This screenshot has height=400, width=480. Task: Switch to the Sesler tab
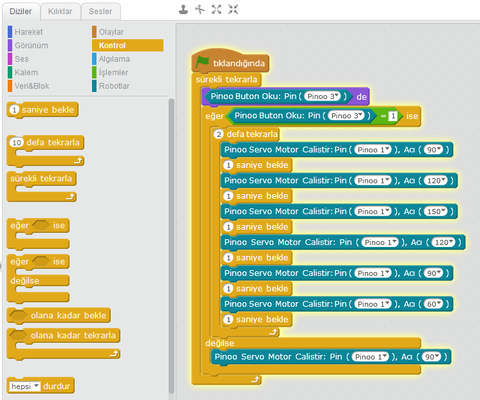(x=100, y=11)
